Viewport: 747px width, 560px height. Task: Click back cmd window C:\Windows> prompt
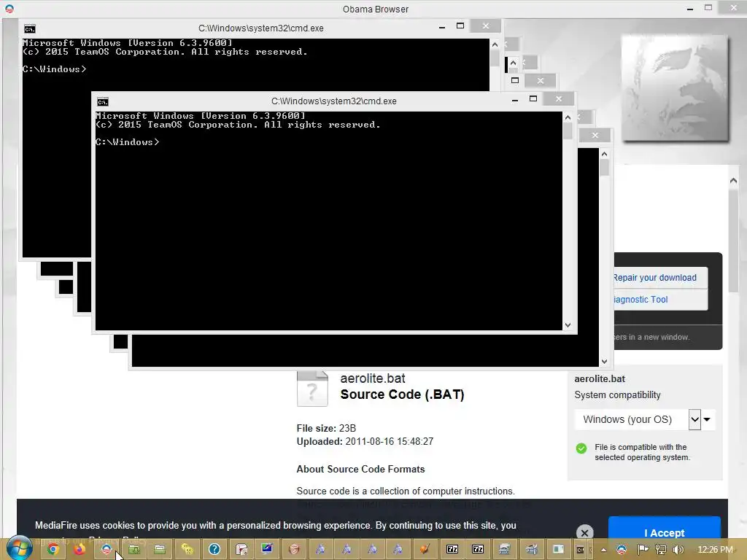[x=54, y=69]
